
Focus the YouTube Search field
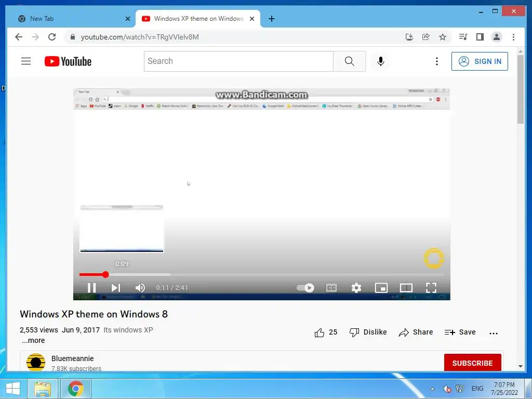click(x=238, y=61)
